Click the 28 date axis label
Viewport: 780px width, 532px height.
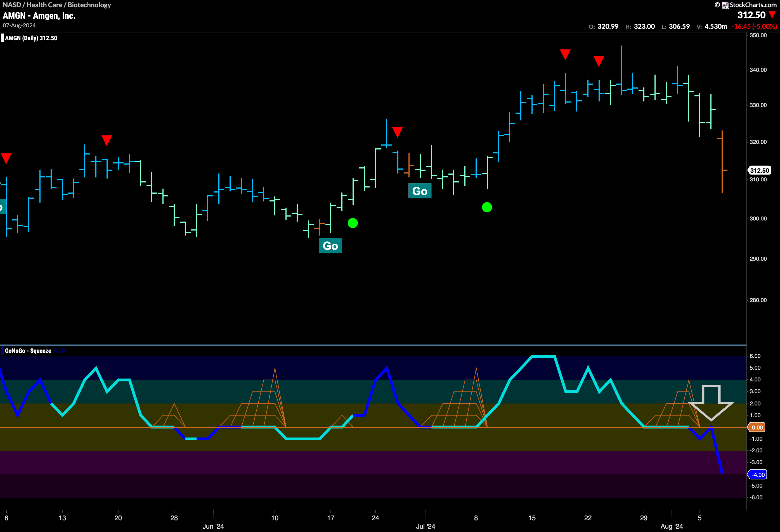tap(174, 518)
